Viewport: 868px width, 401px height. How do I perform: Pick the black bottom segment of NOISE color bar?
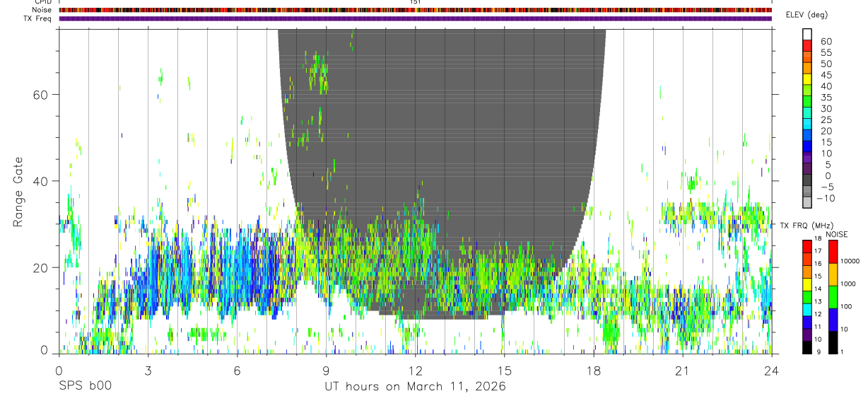coord(832,342)
